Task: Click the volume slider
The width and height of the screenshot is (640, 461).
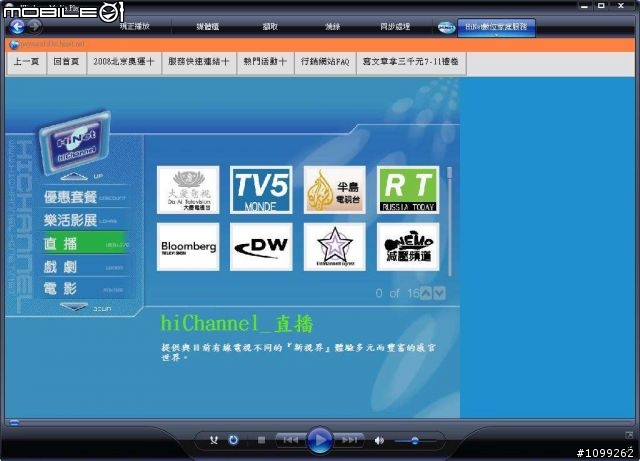Action: point(415,441)
